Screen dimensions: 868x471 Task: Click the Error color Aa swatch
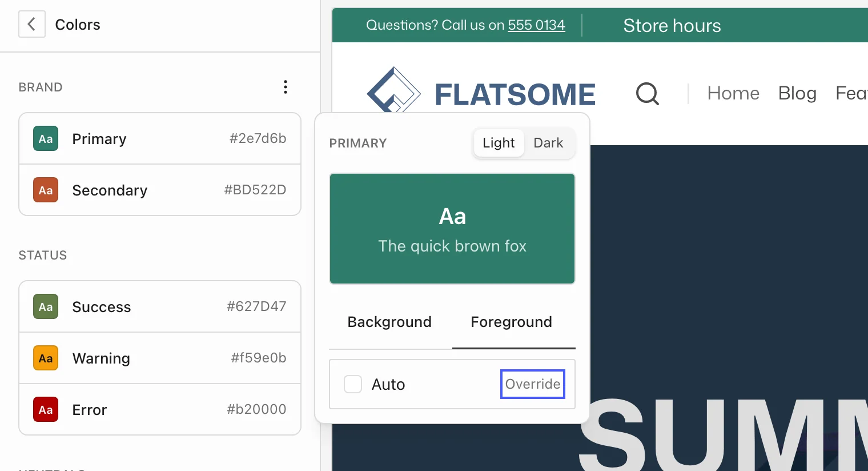[x=46, y=410]
